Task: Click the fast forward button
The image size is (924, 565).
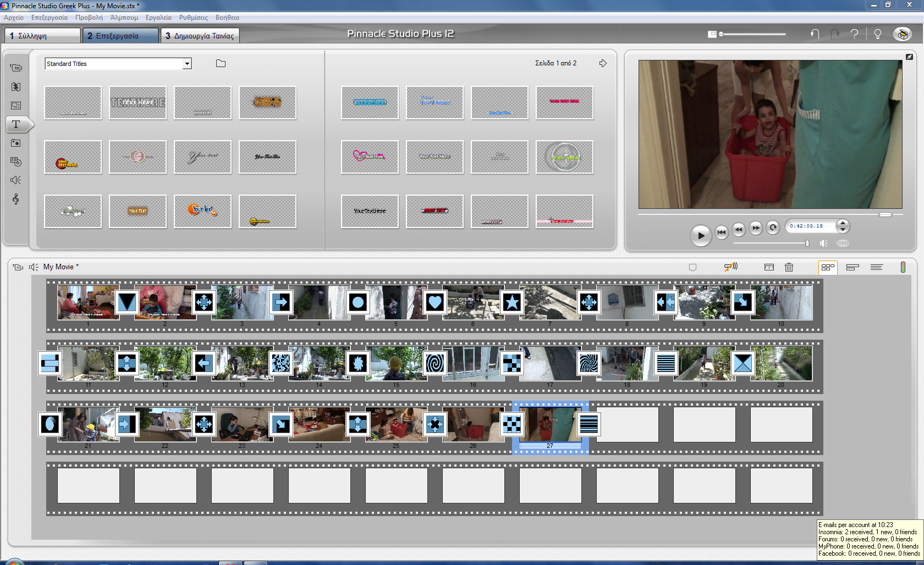Action: point(756,228)
